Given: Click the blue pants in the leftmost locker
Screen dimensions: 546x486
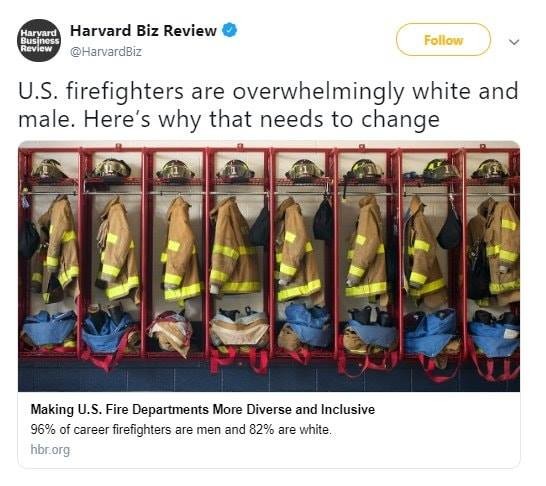Looking at the screenshot, I should pos(49,328).
